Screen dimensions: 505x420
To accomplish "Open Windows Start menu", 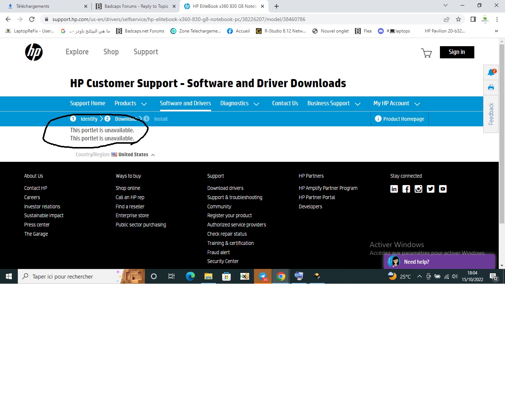I will (x=9, y=276).
